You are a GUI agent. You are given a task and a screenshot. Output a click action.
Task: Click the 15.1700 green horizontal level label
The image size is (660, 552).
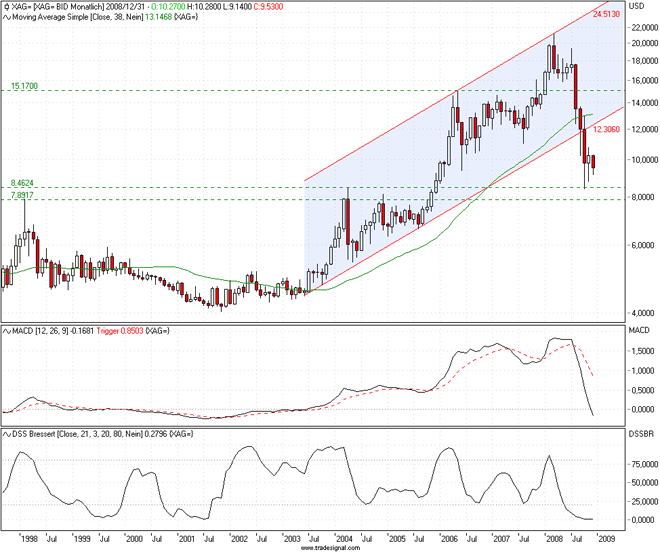24,87
